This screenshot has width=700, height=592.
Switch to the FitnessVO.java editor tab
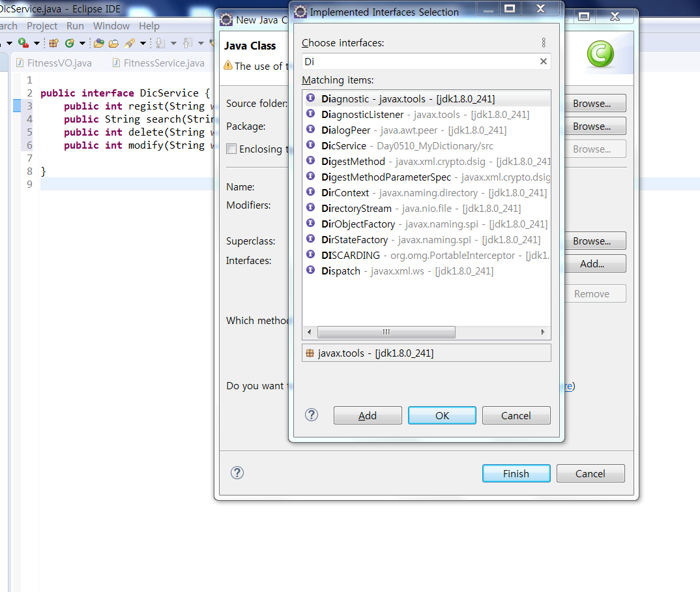(x=54, y=63)
